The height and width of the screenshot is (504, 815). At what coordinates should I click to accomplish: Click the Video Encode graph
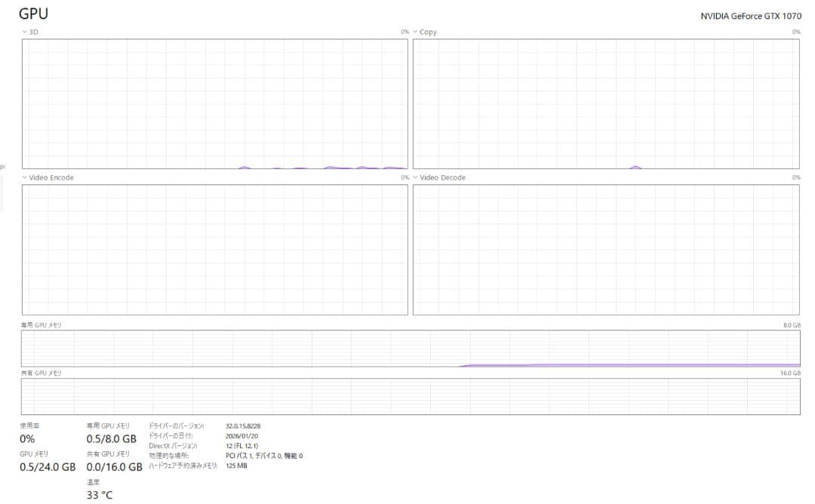[x=214, y=249]
